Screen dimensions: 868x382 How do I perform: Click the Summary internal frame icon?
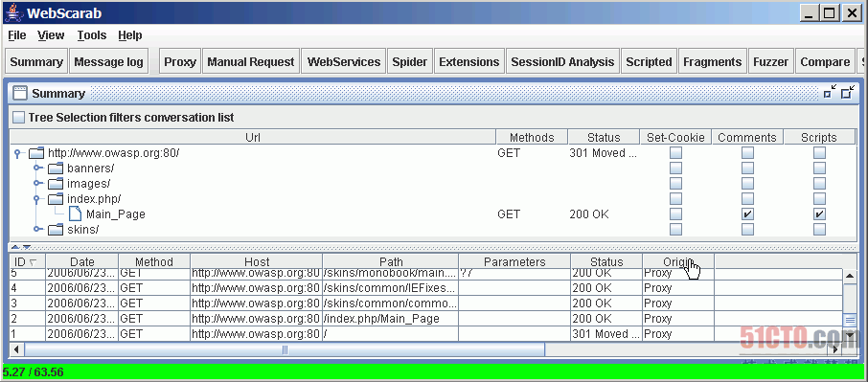(20, 94)
